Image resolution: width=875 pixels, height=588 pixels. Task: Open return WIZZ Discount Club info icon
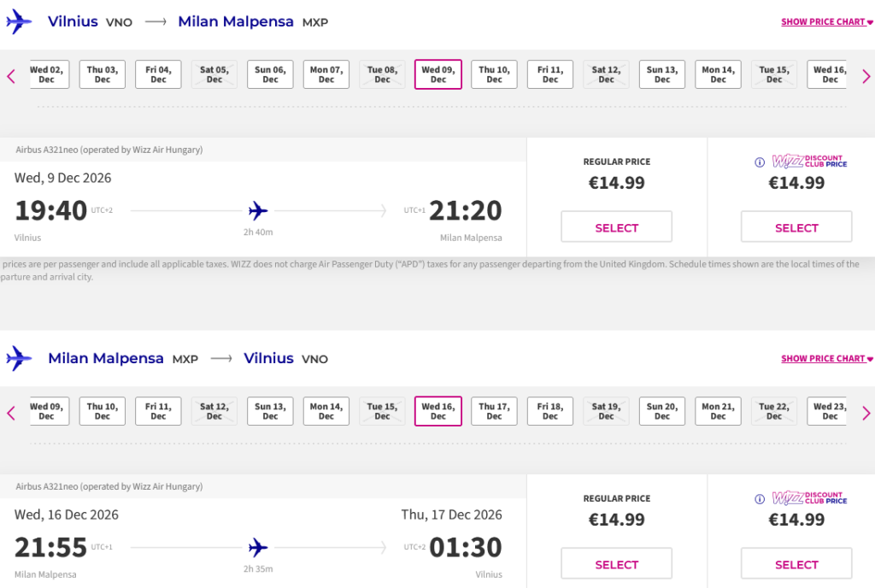(760, 499)
